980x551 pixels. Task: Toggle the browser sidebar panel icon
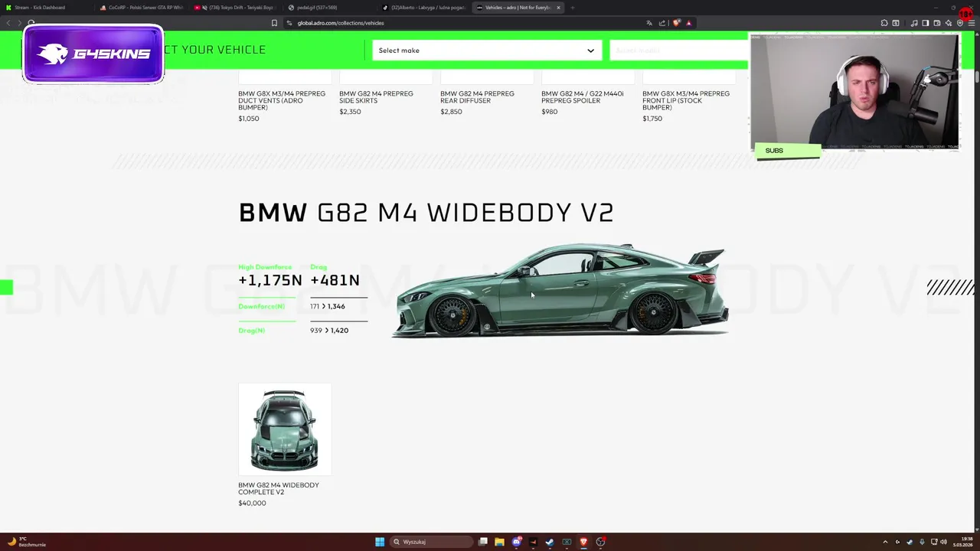tap(926, 23)
